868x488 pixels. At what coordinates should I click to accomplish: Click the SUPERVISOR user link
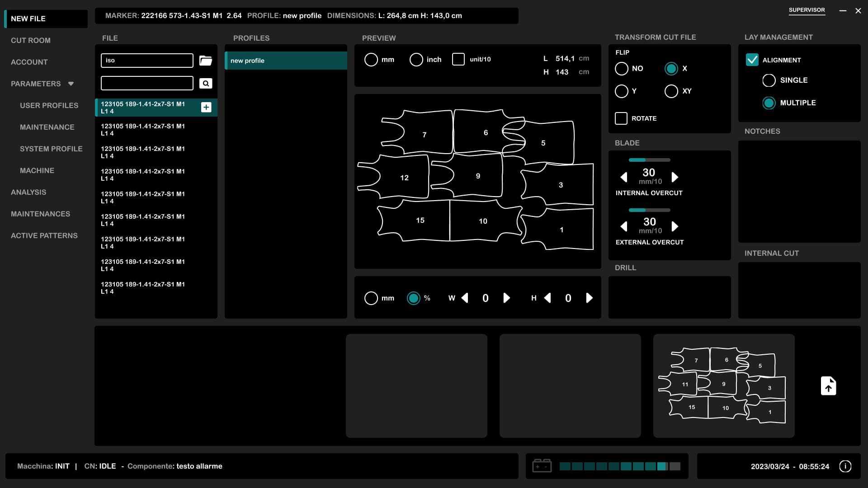[807, 10]
